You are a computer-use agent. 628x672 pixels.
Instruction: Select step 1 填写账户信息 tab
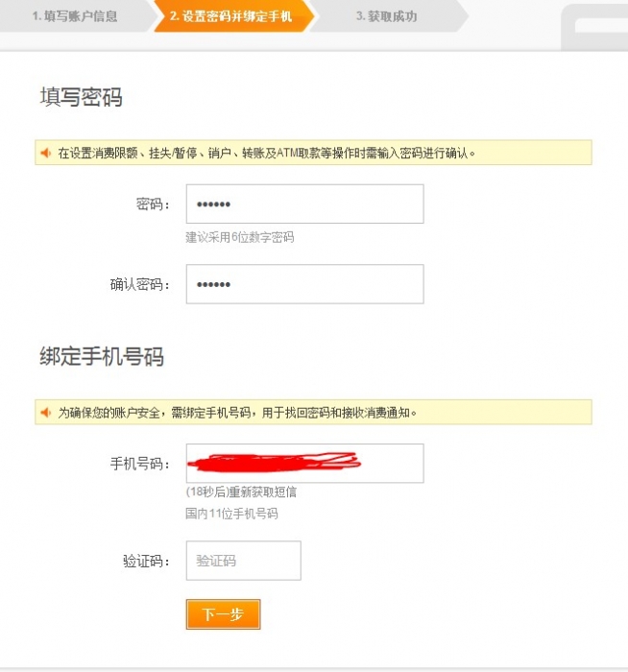coord(75,16)
